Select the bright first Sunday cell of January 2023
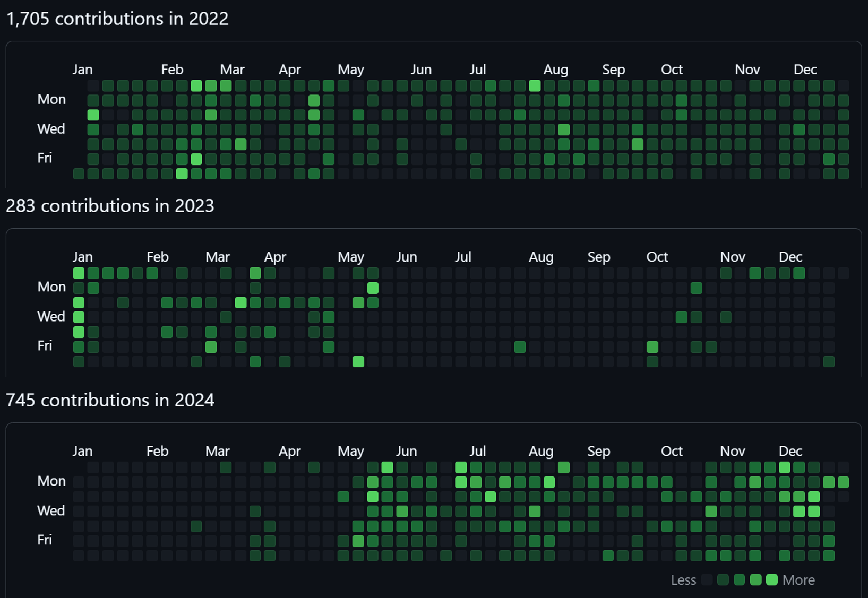868x598 pixels. click(79, 273)
